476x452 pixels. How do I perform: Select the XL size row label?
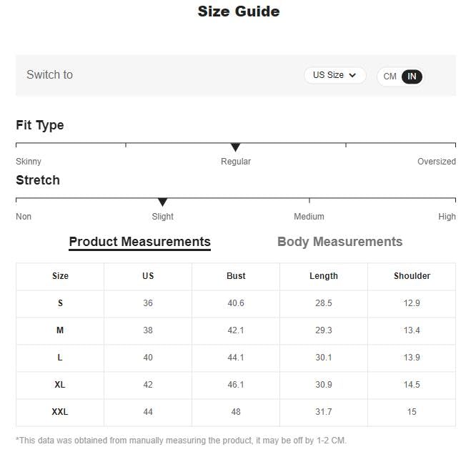click(x=60, y=385)
